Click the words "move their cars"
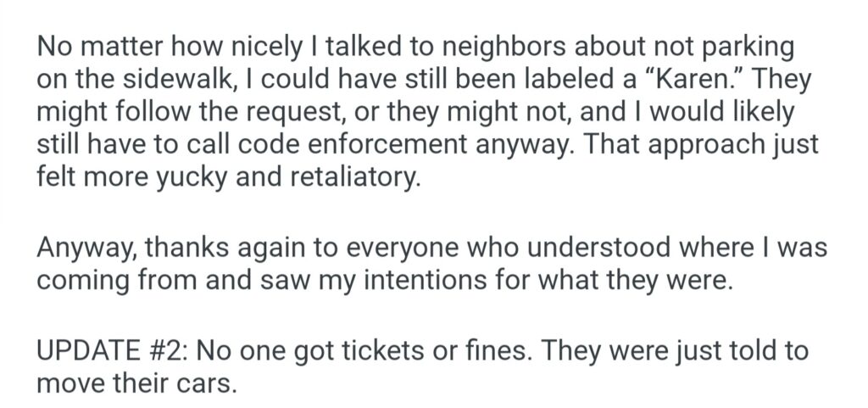The image size is (868, 408). [x=133, y=383]
